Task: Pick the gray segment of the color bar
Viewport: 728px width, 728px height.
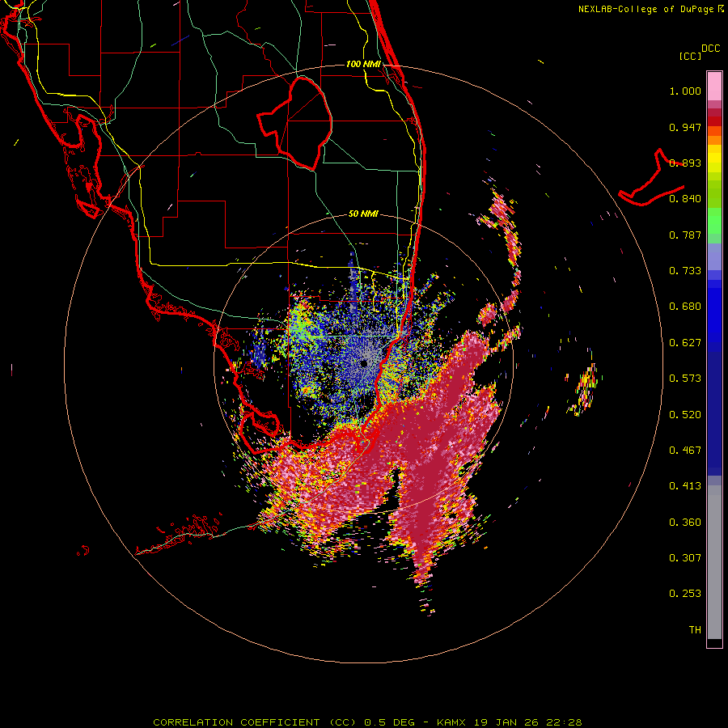Action: pyautogui.click(x=714, y=562)
